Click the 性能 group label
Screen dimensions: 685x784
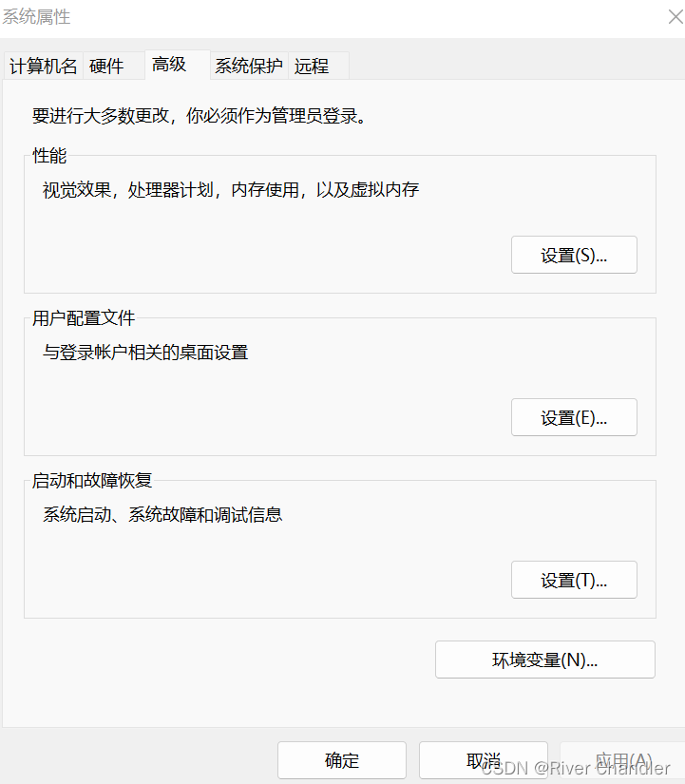[49, 156]
